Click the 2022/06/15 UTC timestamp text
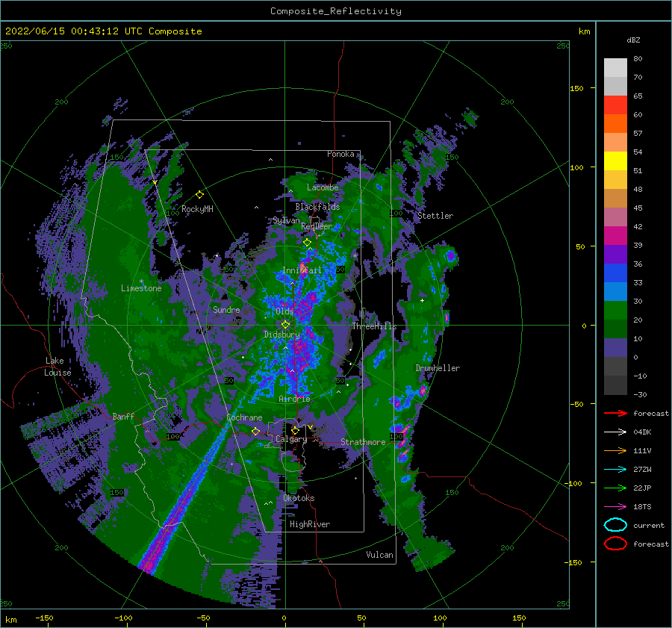This screenshot has height=628, width=672. [x=103, y=31]
